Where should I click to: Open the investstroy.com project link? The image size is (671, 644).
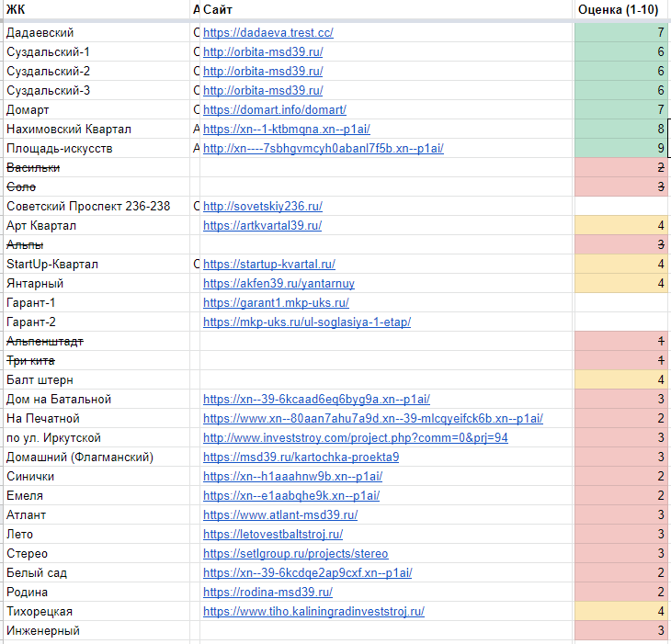pyautogui.click(x=355, y=437)
